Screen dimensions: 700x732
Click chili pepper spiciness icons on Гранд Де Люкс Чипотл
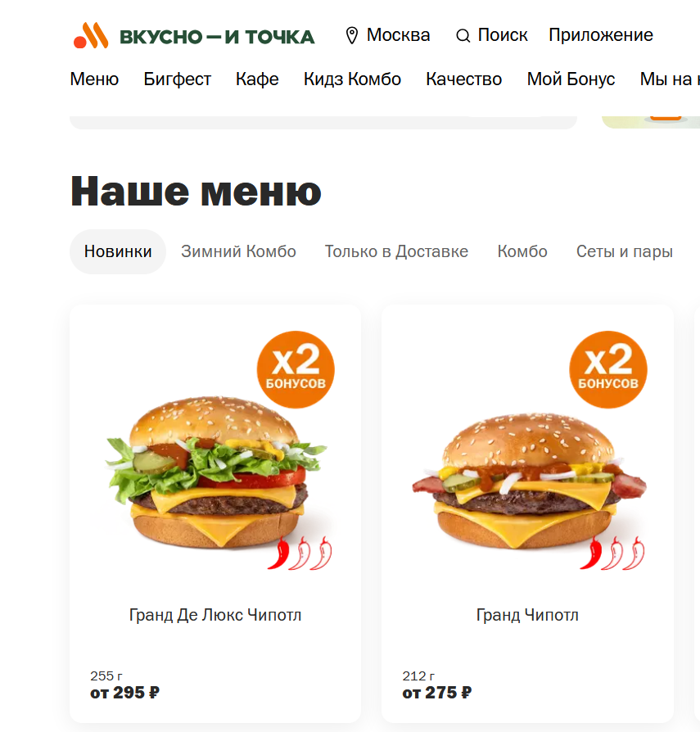[x=300, y=554]
